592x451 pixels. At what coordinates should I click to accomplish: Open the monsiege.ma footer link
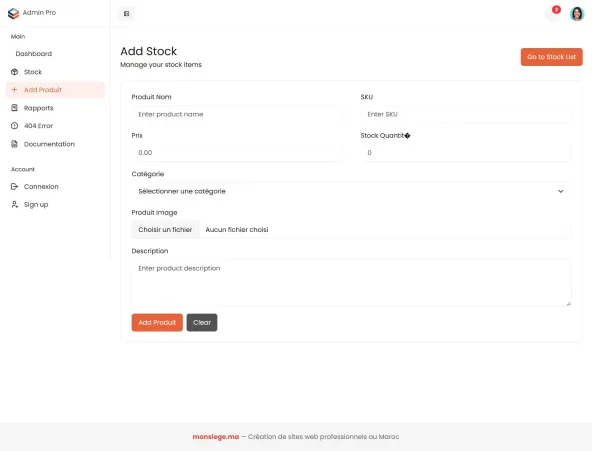point(216,437)
